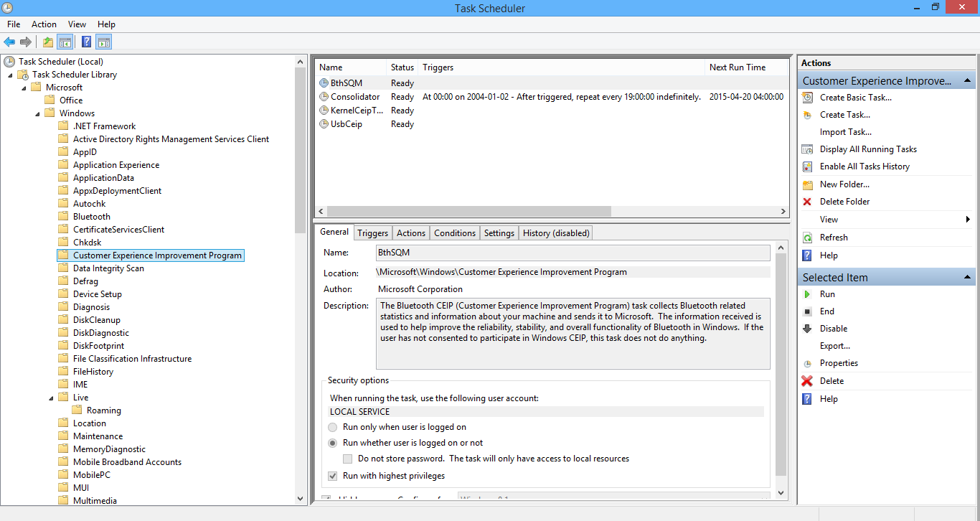Switch to the Actions tab
This screenshot has width=980, height=521.
click(x=411, y=233)
